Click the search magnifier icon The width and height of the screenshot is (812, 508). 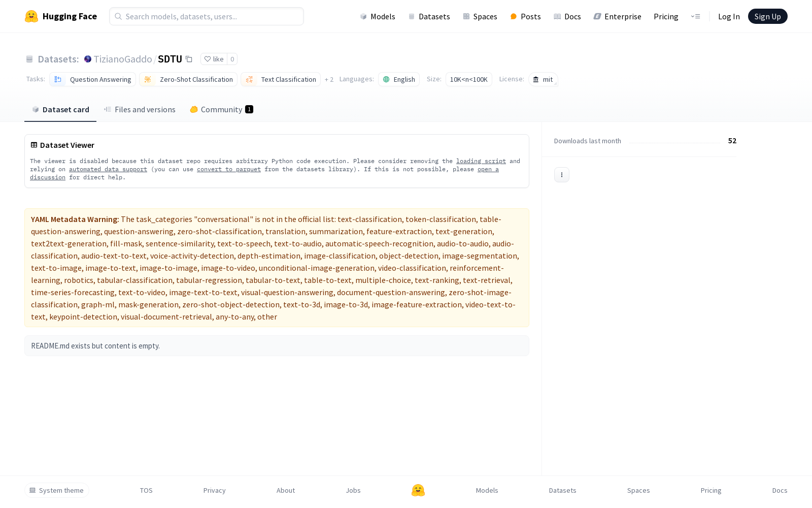click(x=118, y=16)
